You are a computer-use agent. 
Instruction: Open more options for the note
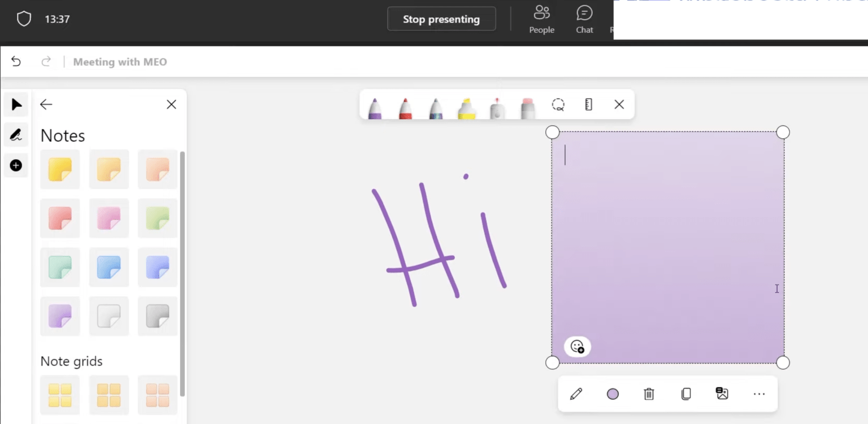coord(759,394)
